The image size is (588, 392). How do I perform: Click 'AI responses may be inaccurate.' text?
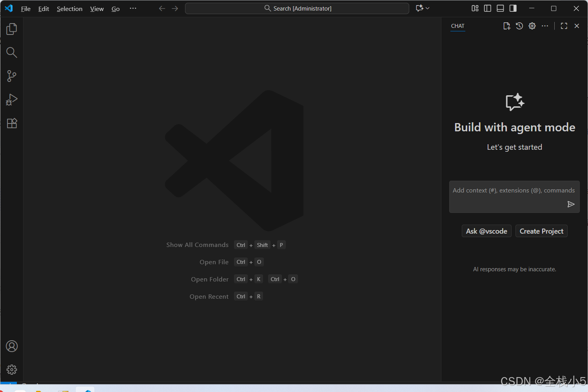[x=514, y=269]
